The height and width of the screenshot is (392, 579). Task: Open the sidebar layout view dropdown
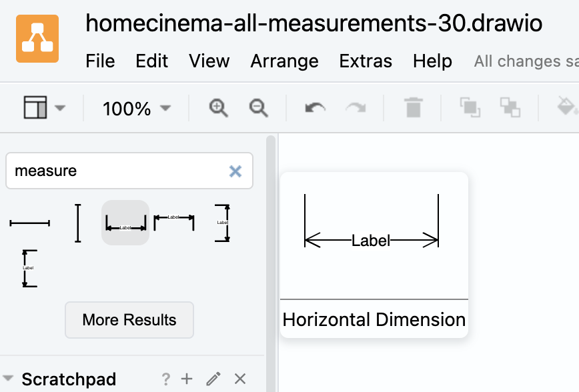[x=44, y=107]
